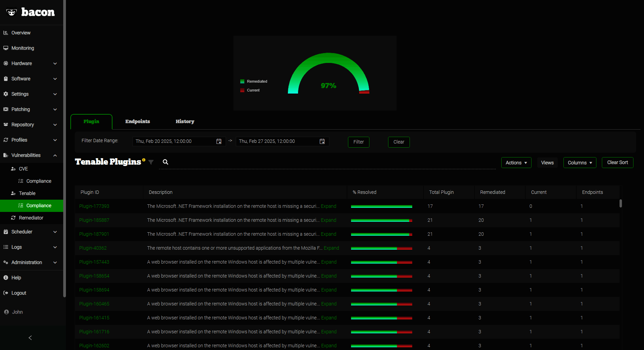
Task: Click the bacon logo icon
Action: click(12, 12)
